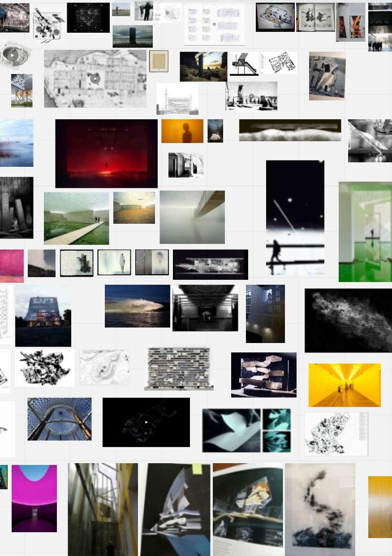Screen dimensions: 392x556
Task: Select the dark symmetrical underpass photo
Action: click(x=205, y=308)
